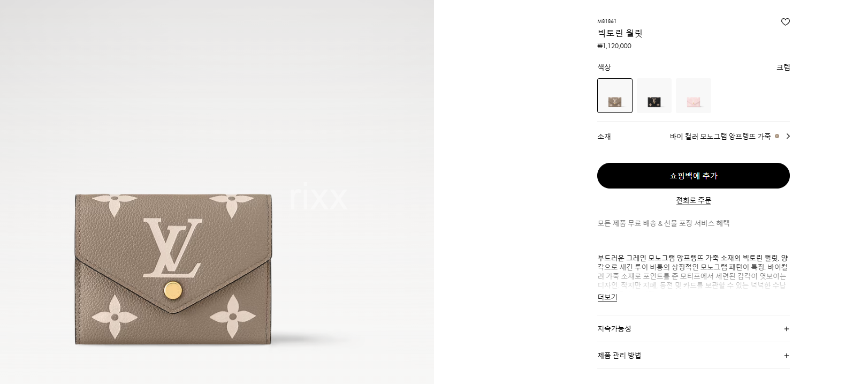Click the LV logo on the wallet
868x384 pixels.
click(x=173, y=248)
